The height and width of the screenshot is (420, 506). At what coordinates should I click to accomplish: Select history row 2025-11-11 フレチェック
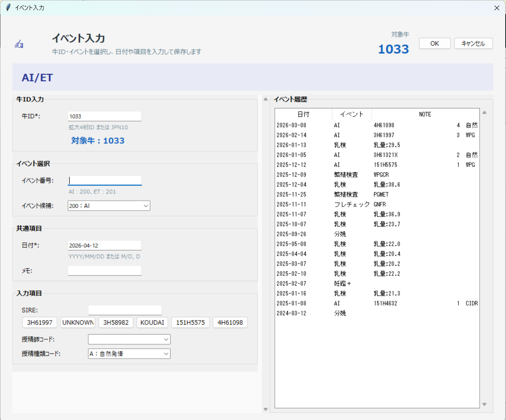coord(377,204)
